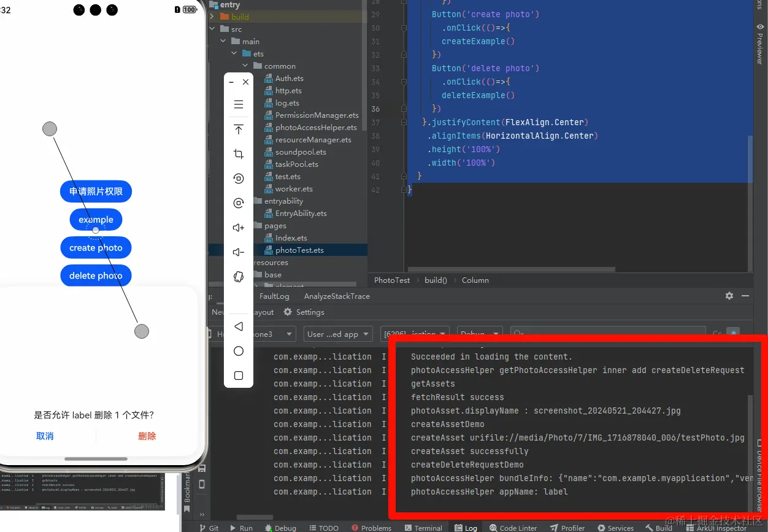The image size is (768, 532).
Task: Open Auth.ets in the project tree
Action: pos(290,78)
